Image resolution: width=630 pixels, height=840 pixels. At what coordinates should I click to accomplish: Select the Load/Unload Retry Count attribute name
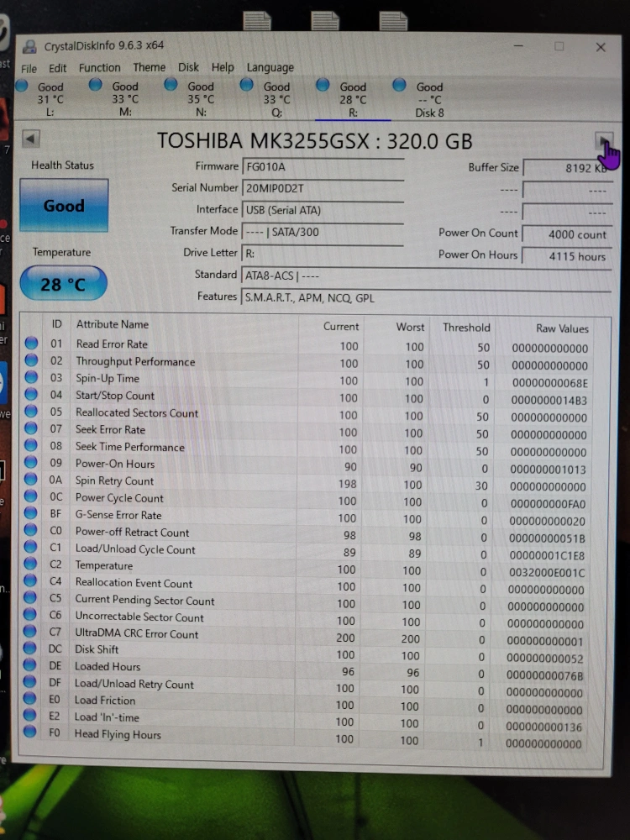tap(134, 684)
